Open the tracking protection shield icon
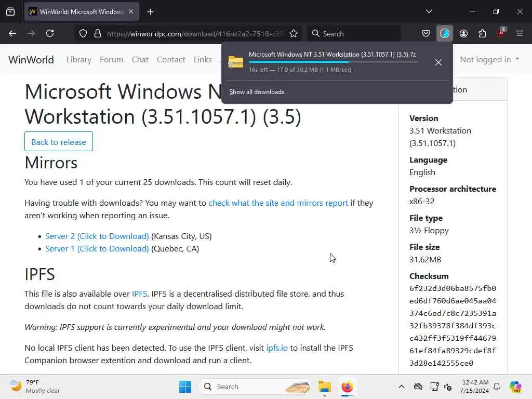The width and height of the screenshot is (532, 399). [83, 34]
